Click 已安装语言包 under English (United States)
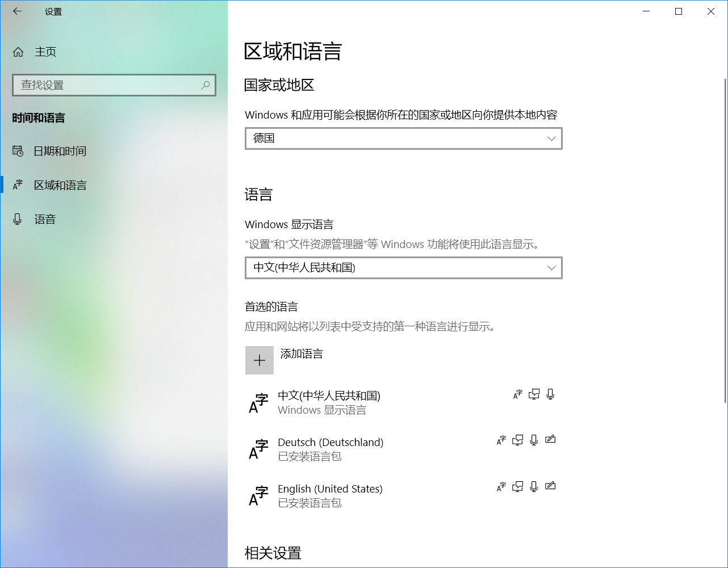The image size is (728, 568). click(x=309, y=503)
